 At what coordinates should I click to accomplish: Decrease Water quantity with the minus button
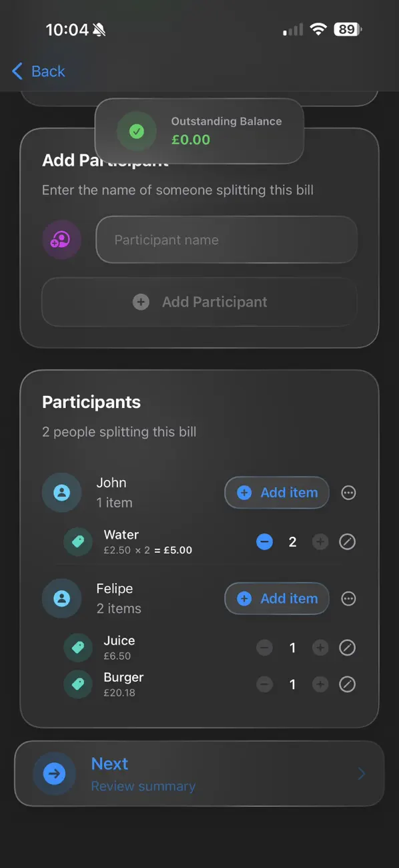tap(265, 541)
